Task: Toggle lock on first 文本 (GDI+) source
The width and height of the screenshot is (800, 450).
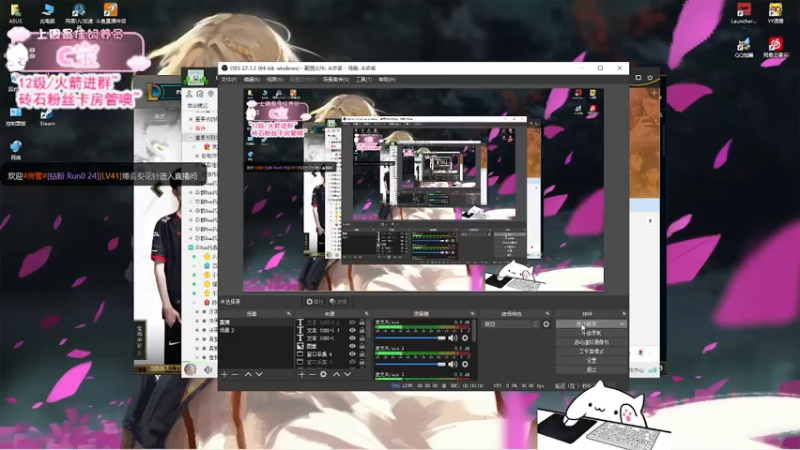Action: click(x=362, y=322)
